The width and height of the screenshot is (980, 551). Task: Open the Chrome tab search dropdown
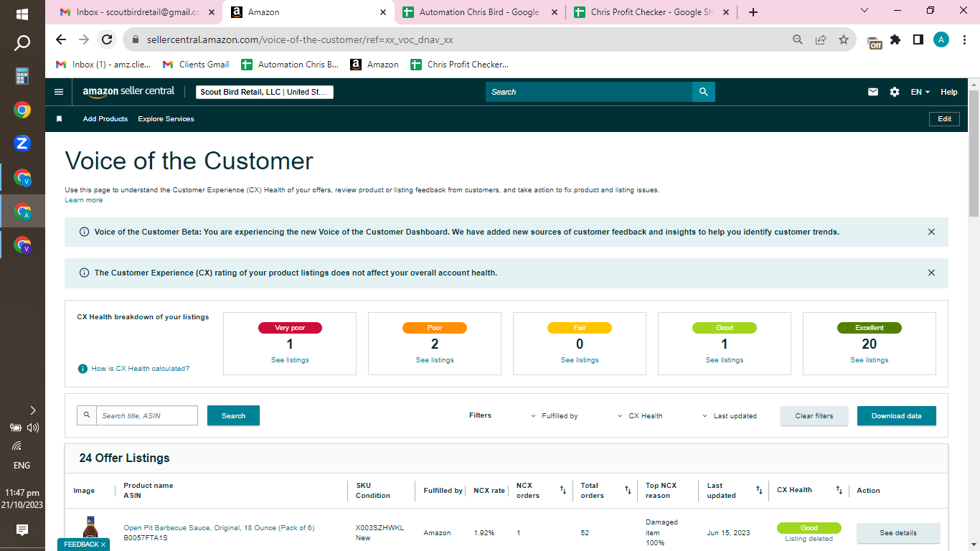click(864, 11)
